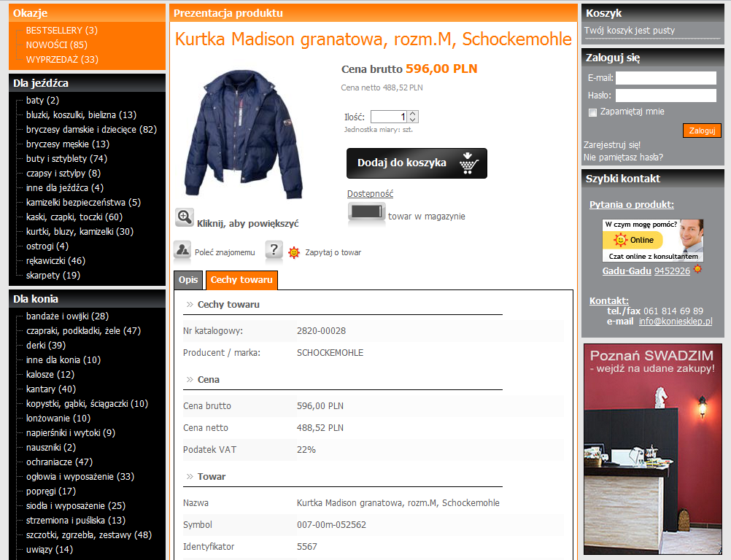Open rękawiczki (46) category

click(55, 260)
